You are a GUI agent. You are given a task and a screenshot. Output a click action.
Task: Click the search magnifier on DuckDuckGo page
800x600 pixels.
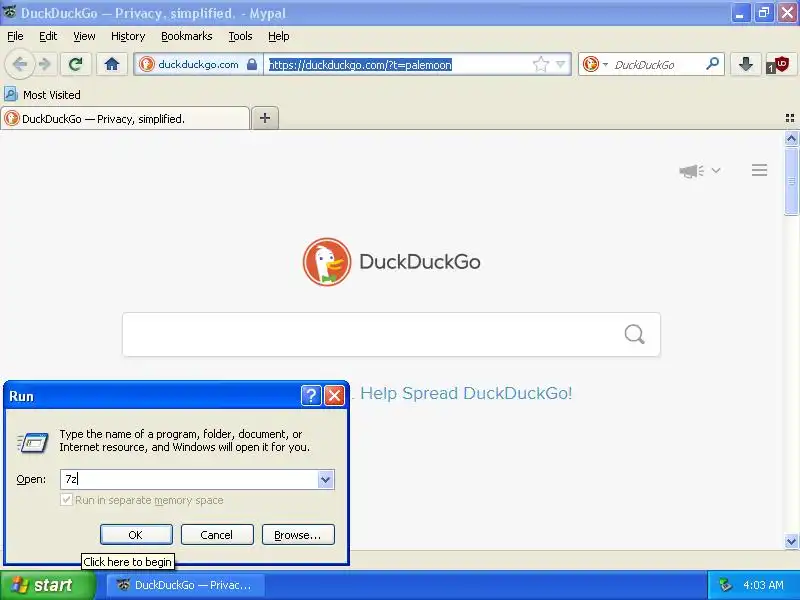click(634, 334)
